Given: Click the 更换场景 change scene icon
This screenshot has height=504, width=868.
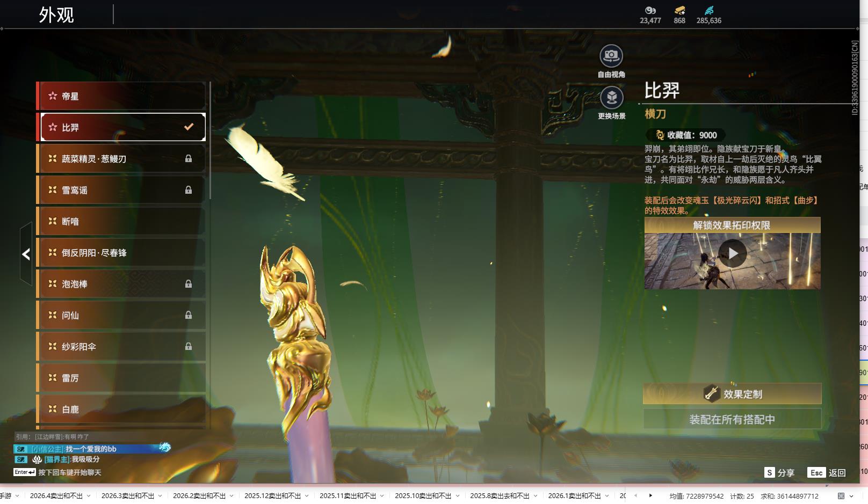Looking at the screenshot, I should click(x=611, y=98).
